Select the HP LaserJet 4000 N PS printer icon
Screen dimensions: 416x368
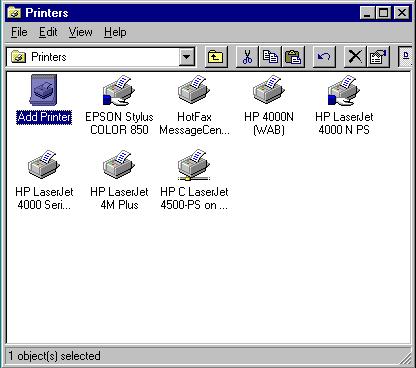click(344, 90)
